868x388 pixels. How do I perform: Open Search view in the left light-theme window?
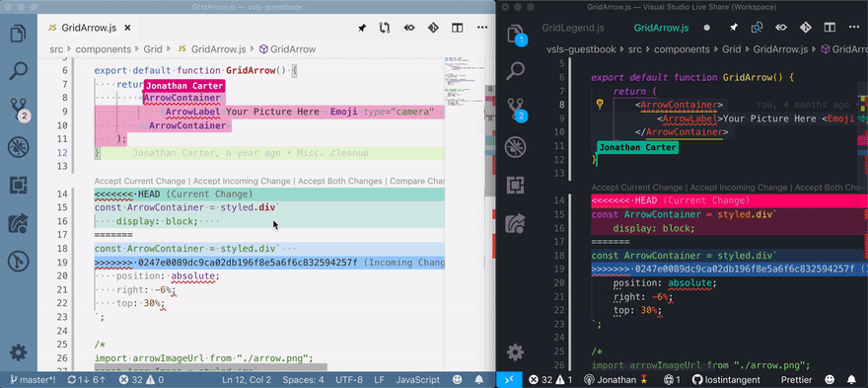[x=19, y=71]
